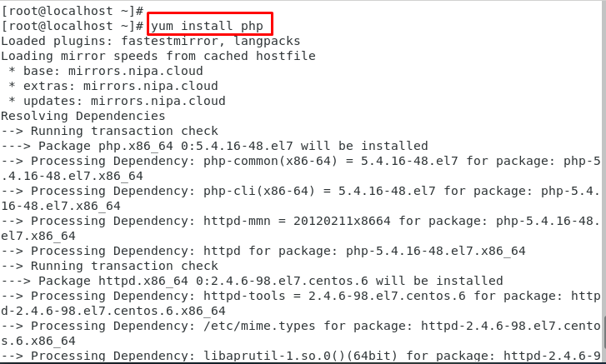Viewport: 606px width, 364px height.
Task: Click the /etc/mime.types dependency text
Action: 259,327
